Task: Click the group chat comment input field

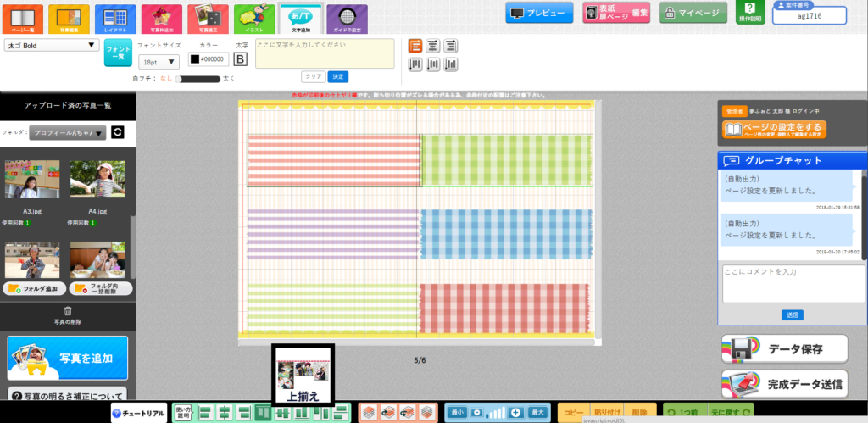Action: coord(793,283)
